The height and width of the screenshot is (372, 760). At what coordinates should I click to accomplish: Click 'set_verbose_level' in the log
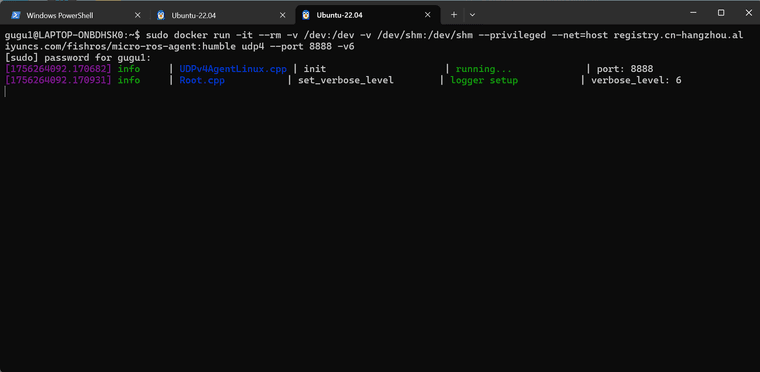coord(346,80)
